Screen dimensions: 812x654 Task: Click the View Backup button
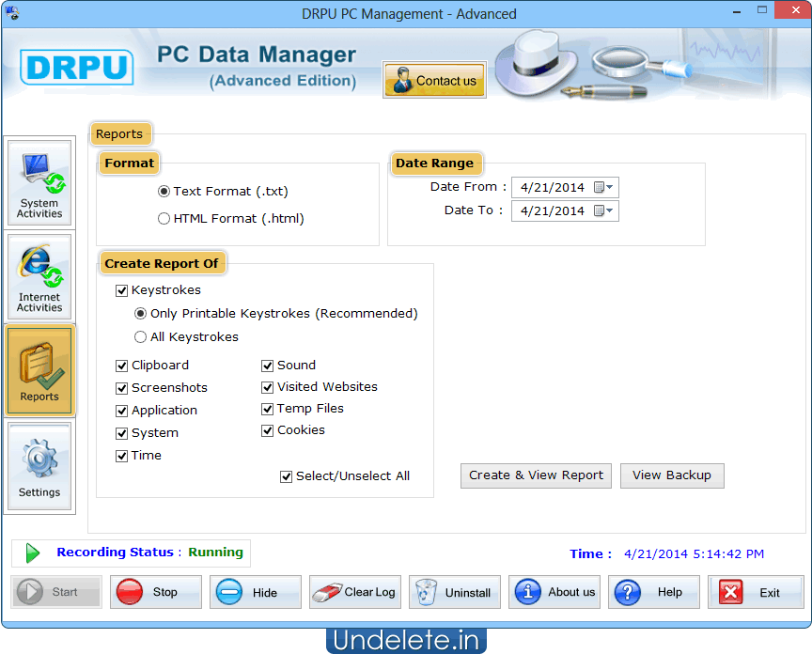672,475
